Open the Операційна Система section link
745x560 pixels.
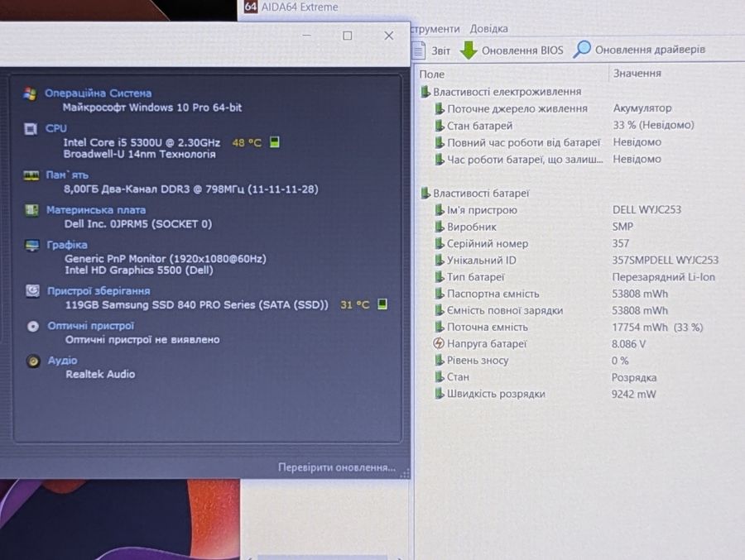pos(98,93)
